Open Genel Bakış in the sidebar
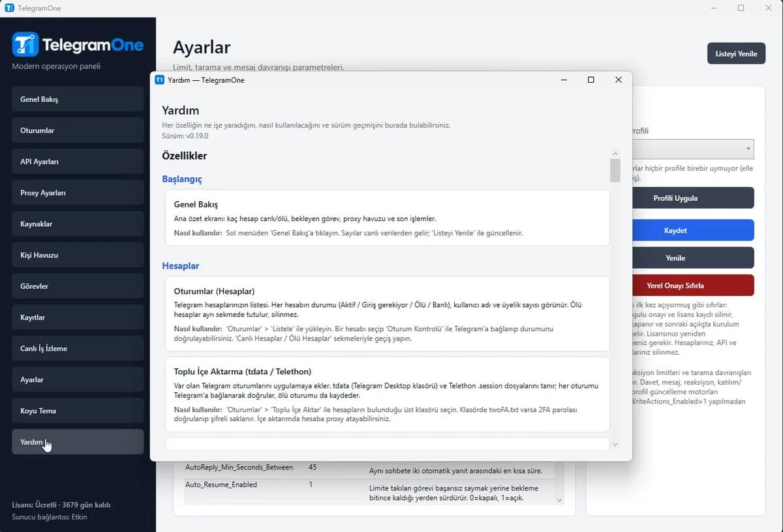The width and height of the screenshot is (783, 532). [78, 99]
